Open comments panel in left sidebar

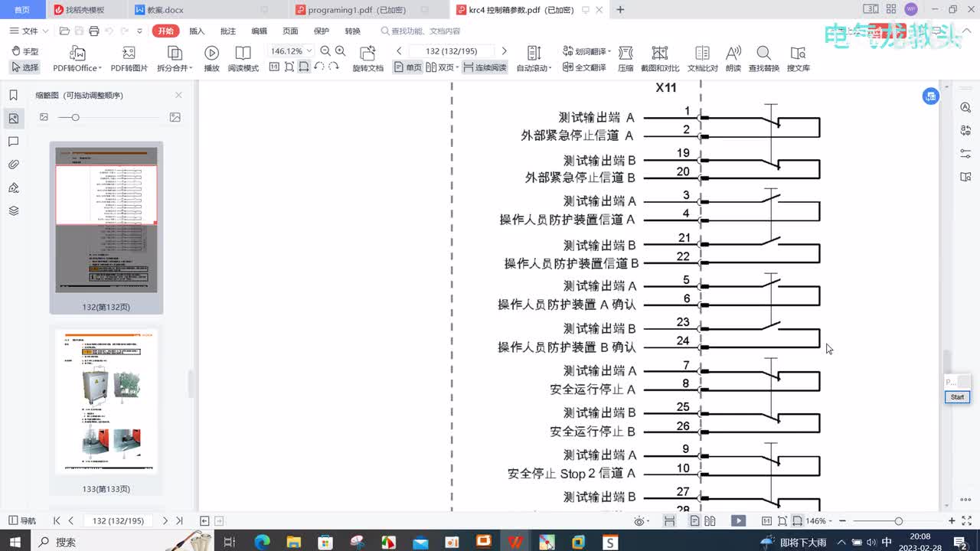click(13, 142)
